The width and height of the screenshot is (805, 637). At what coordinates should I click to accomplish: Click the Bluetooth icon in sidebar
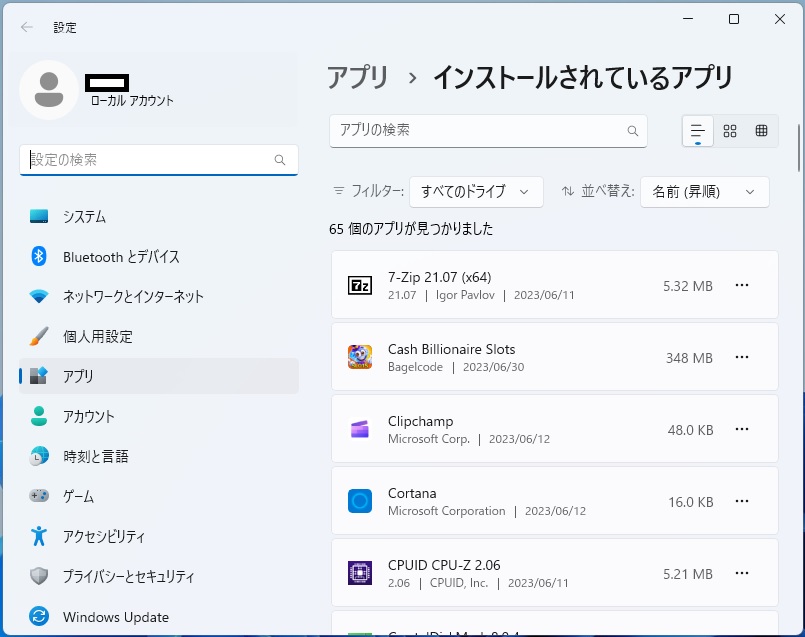(39, 256)
